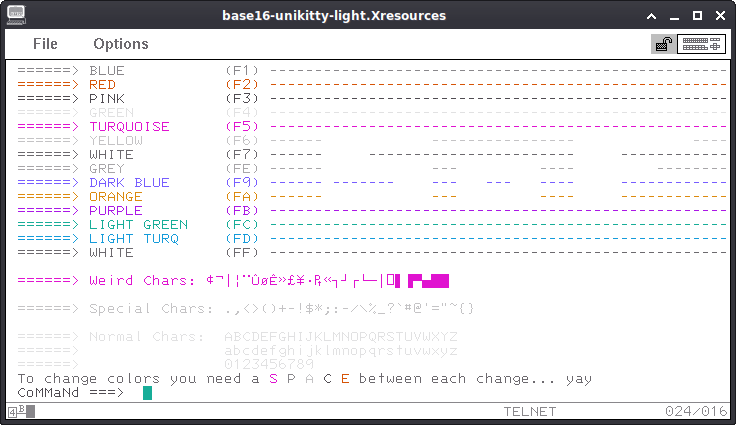Screen dimensions: 736x425
Task: Click the Special Chars: label
Action: click(151, 309)
